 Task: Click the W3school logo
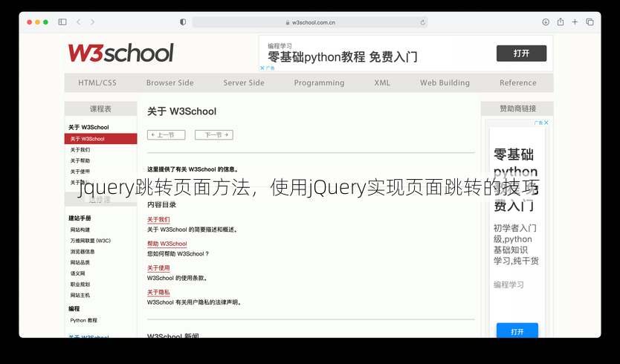pos(120,53)
